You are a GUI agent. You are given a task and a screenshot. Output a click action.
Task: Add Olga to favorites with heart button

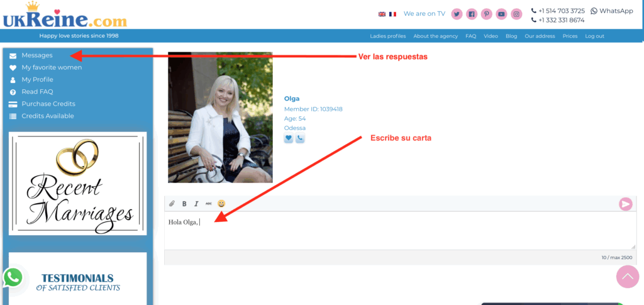(x=289, y=139)
